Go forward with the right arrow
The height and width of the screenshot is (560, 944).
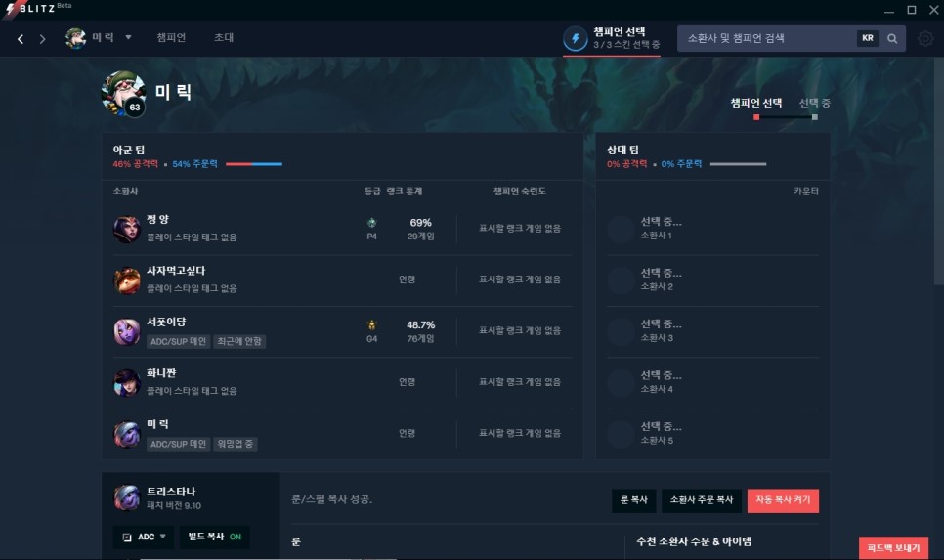coord(42,39)
